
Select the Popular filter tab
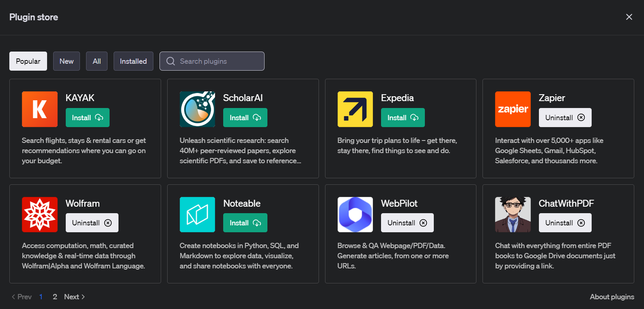[28, 61]
